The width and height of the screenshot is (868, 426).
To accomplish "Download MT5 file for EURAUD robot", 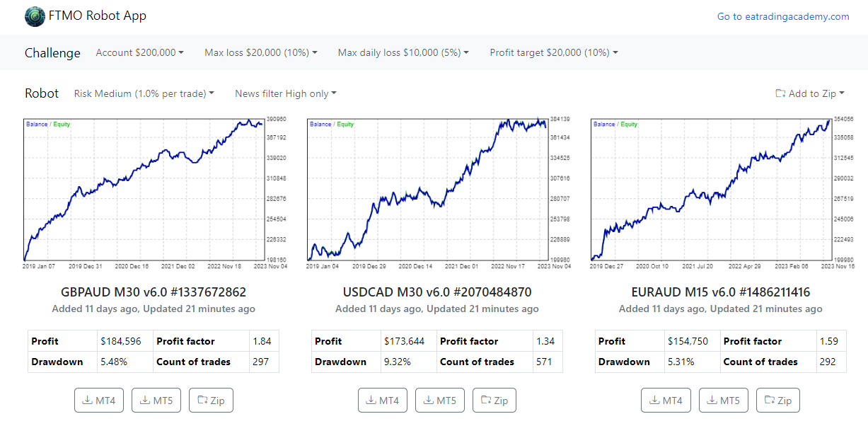I will (x=724, y=400).
